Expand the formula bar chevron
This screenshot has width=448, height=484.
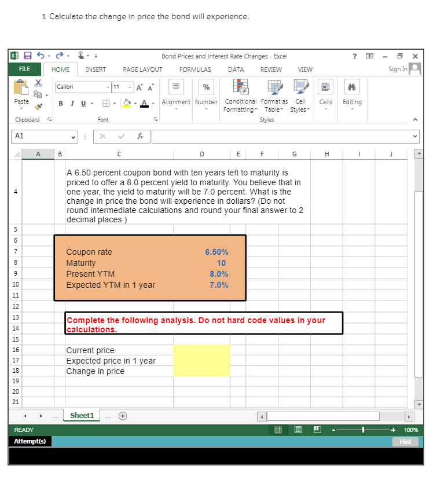pos(415,136)
